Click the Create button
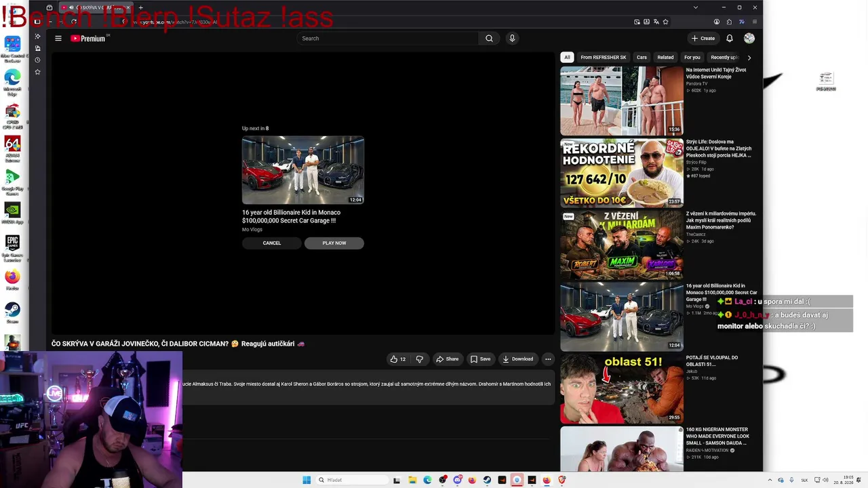Image resolution: width=868 pixels, height=488 pixels. 703,39
